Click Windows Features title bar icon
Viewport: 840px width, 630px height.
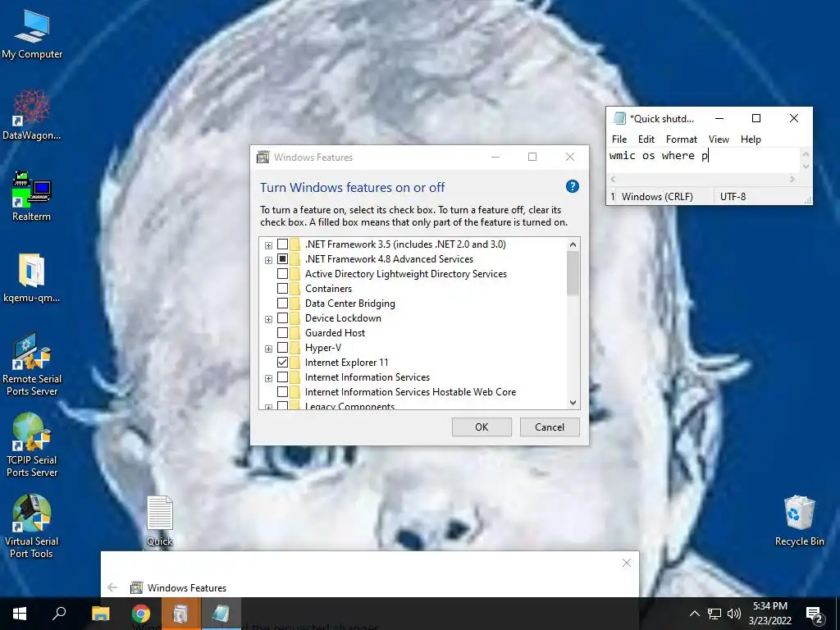click(263, 157)
